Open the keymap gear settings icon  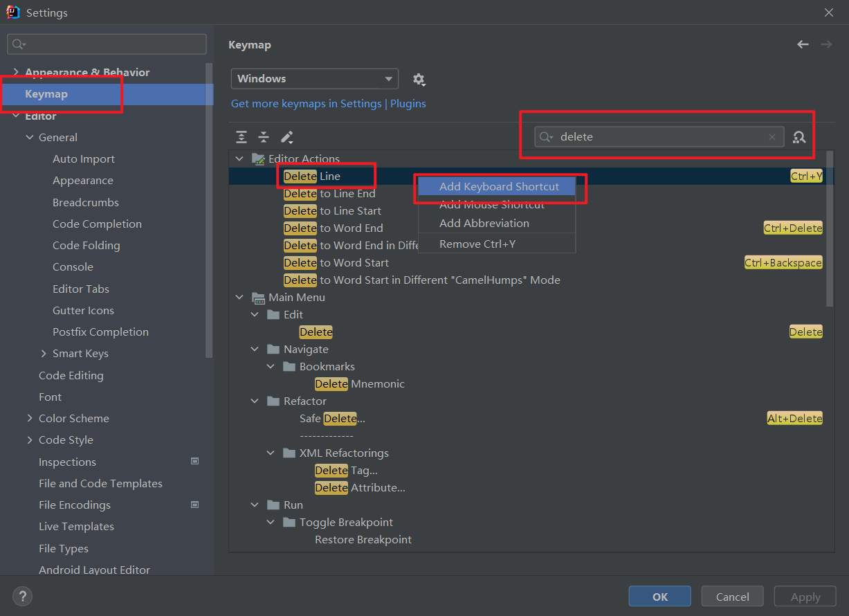pos(419,80)
